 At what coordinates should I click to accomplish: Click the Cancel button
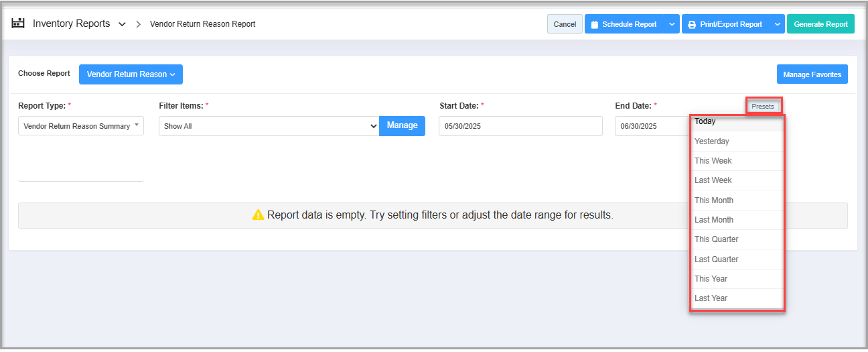tap(565, 24)
